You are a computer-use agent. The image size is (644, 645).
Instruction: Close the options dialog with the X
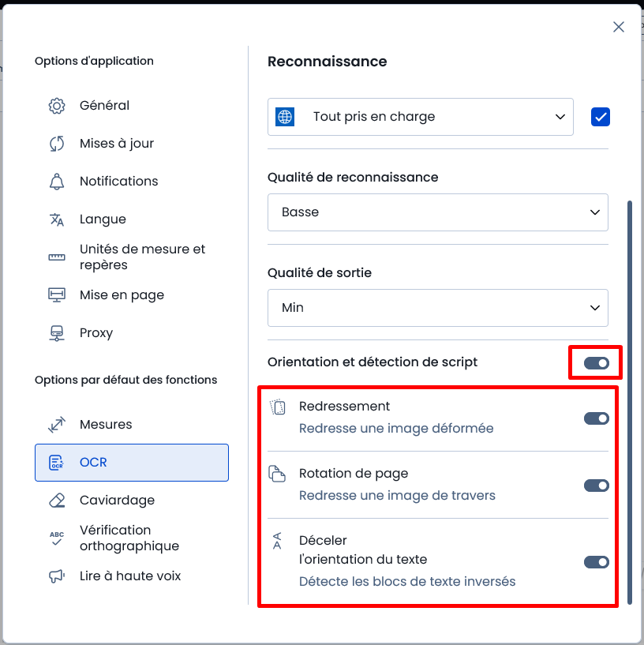click(x=619, y=27)
